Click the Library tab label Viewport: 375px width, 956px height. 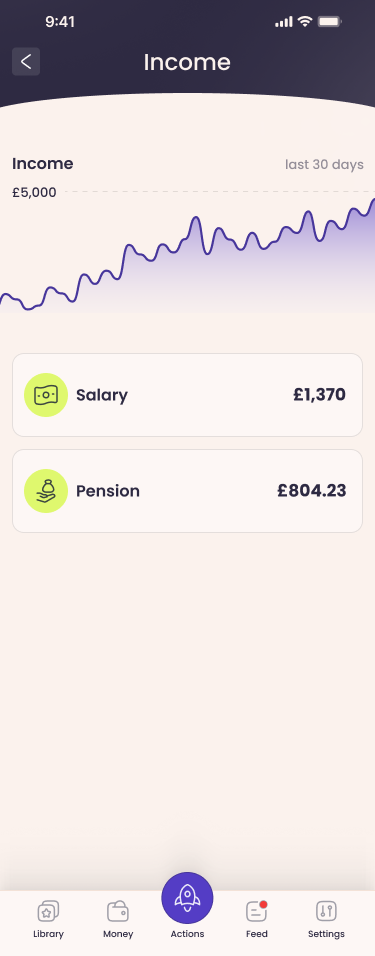click(x=48, y=934)
